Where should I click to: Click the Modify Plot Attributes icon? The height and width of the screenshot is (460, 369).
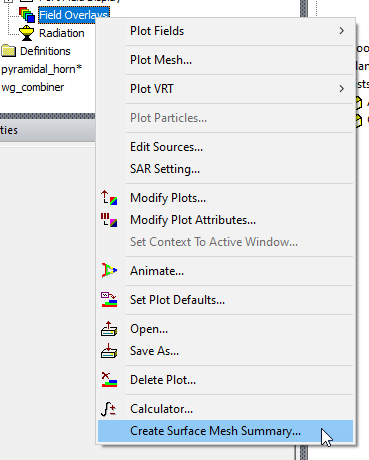tap(109, 220)
